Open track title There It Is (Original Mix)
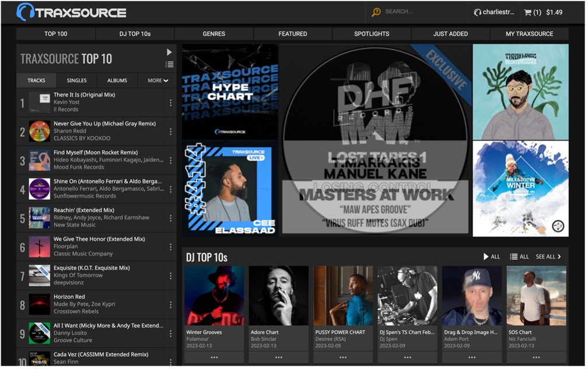Viewport: 588px width, 369px height. (x=85, y=95)
